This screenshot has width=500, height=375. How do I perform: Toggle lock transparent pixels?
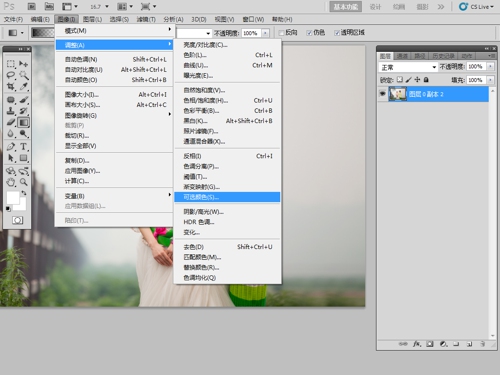399,80
